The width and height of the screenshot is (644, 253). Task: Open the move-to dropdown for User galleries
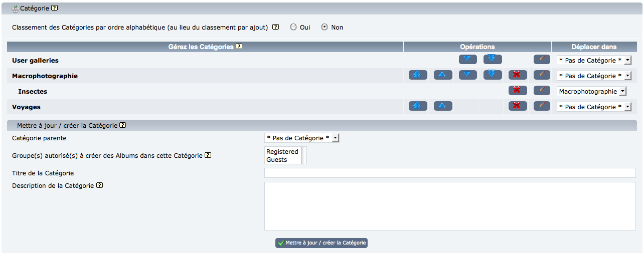(x=594, y=61)
